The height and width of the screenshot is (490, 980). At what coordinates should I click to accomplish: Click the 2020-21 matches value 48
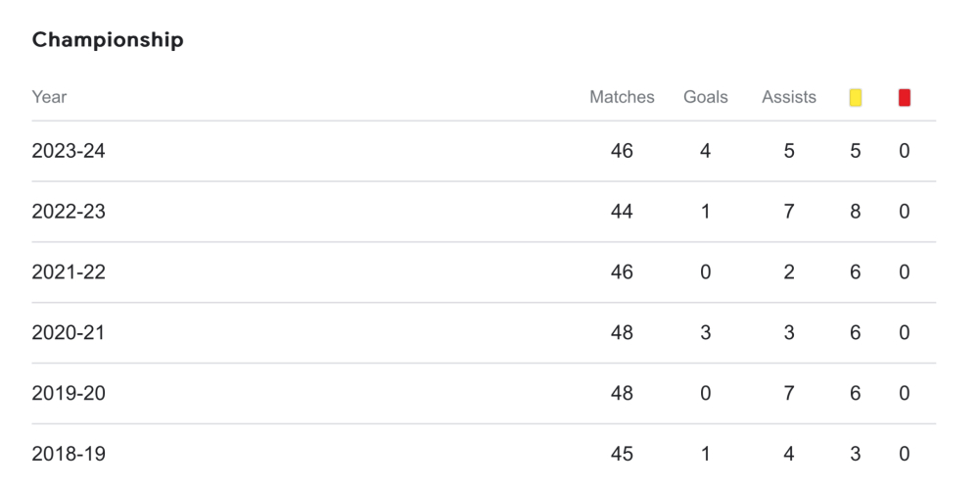click(622, 333)
